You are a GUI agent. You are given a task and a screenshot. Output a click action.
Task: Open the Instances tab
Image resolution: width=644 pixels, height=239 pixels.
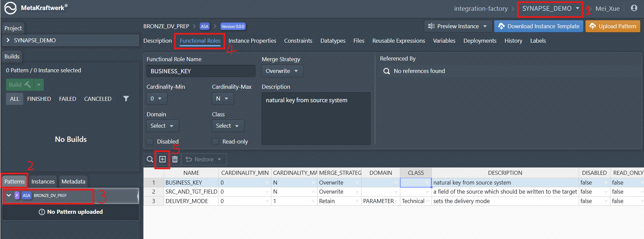tap(43, 182)
